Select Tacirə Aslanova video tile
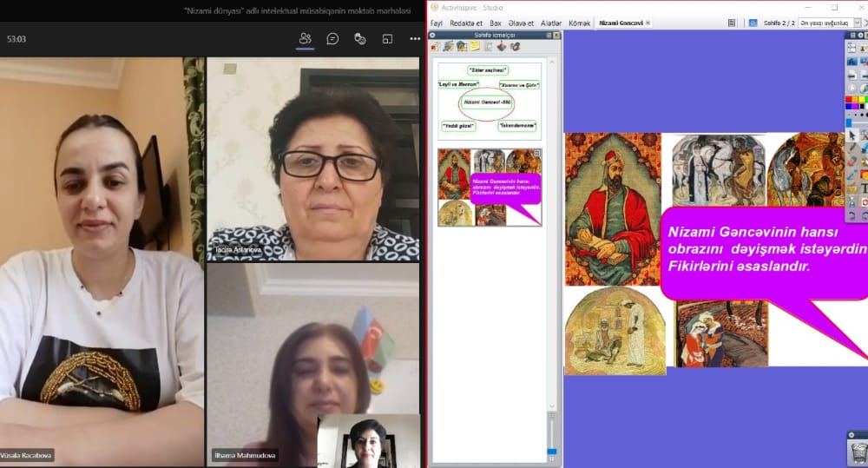868x468 pixels. point(312,159)
